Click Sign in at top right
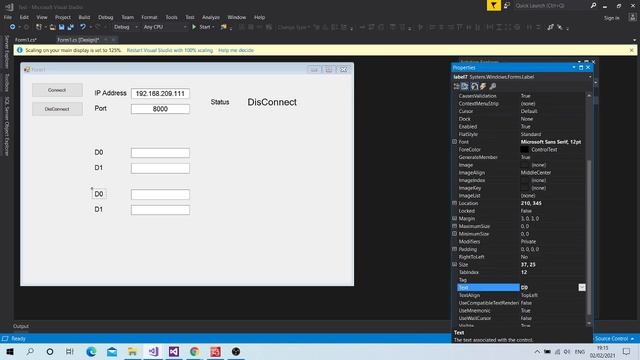This screenshot has height=360, width=640. (611, 18)
